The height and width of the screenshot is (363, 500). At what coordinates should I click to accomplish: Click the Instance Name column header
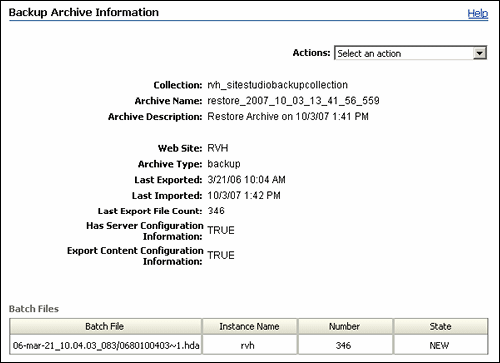pyautogui.click(x=249, y=326)
